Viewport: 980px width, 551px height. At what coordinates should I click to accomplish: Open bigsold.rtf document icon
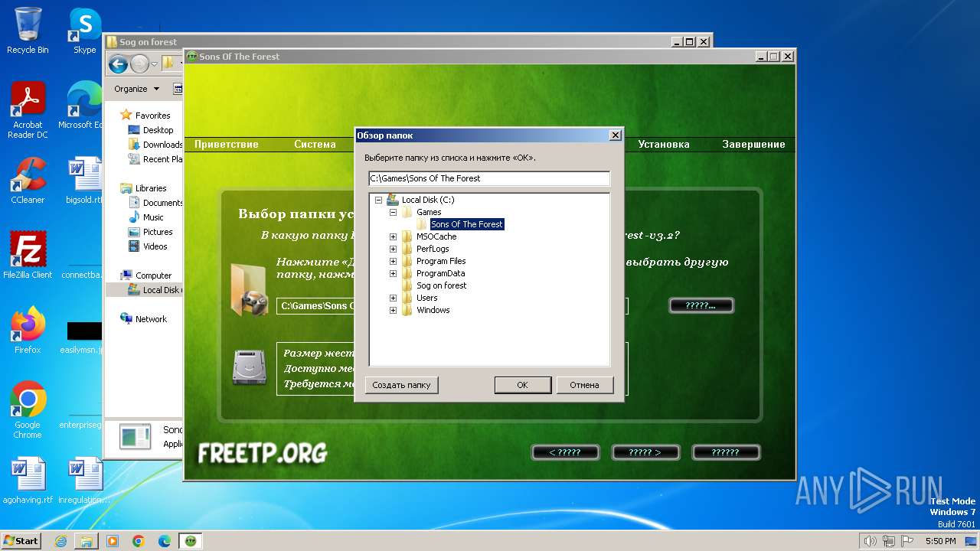tap(83, 181)
